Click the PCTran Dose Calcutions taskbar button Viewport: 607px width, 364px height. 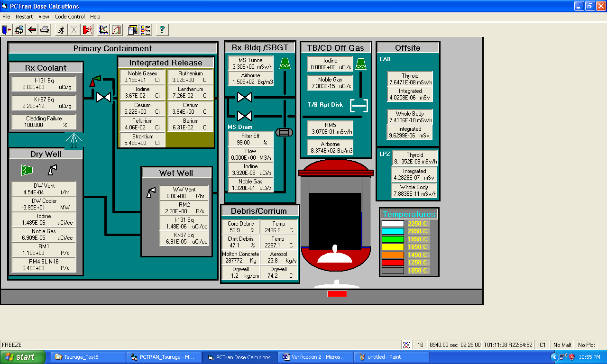239,357
